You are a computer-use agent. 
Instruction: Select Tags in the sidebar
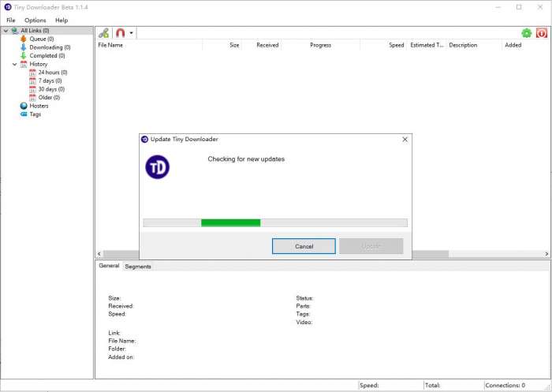coord(35,114)
